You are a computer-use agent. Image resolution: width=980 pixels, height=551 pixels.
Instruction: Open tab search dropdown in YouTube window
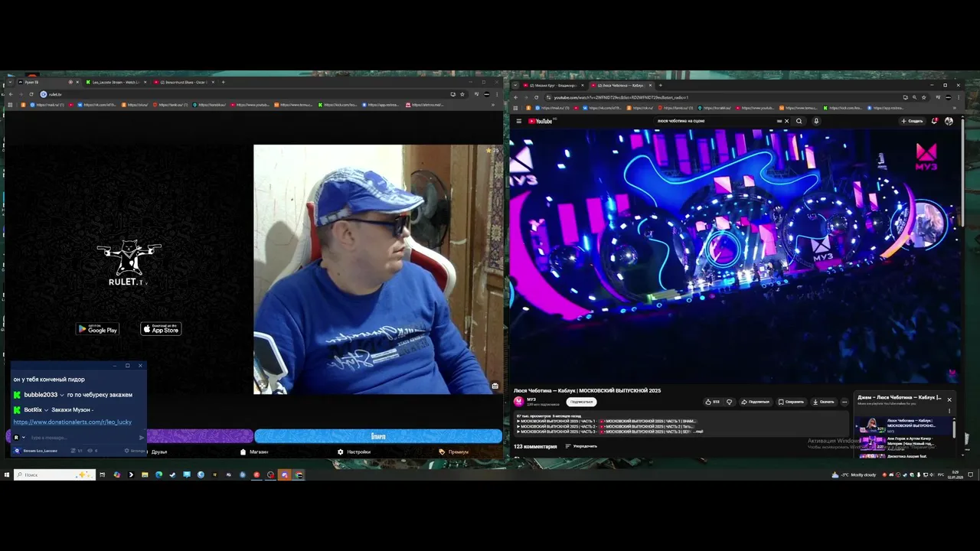[x=517, y=85]
